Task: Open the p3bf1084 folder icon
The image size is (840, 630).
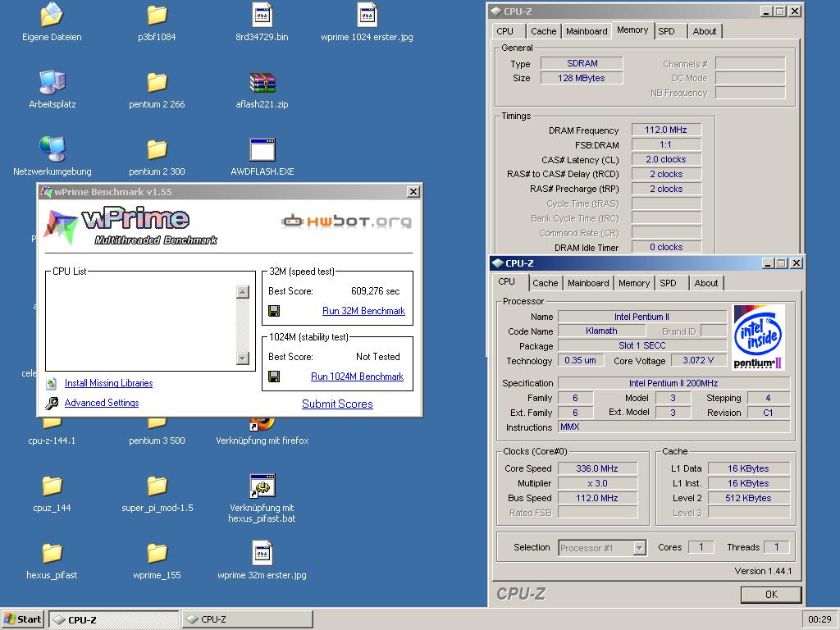Action: click(157, 15)
